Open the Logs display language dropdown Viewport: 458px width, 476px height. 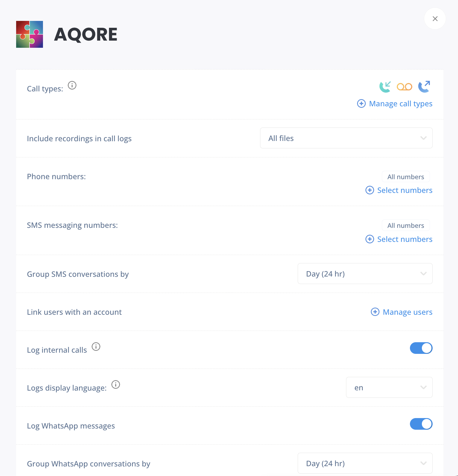(389, 387)
